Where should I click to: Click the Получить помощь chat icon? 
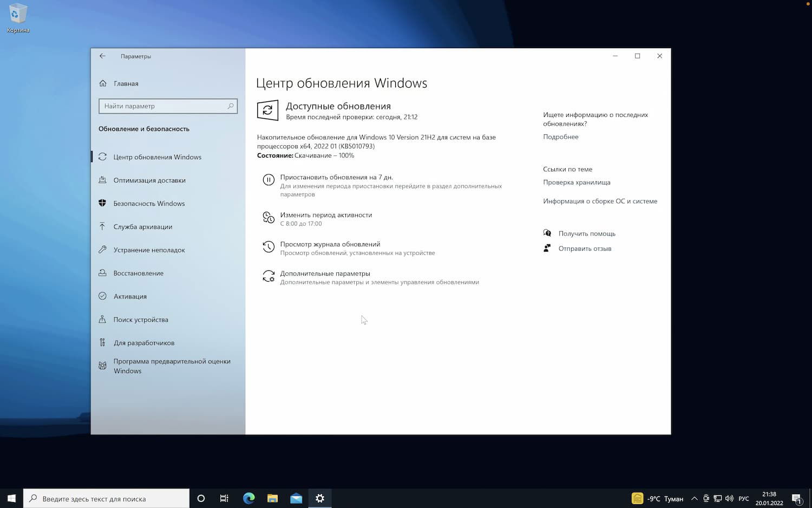pyautogui.click(x=547, y=233)
